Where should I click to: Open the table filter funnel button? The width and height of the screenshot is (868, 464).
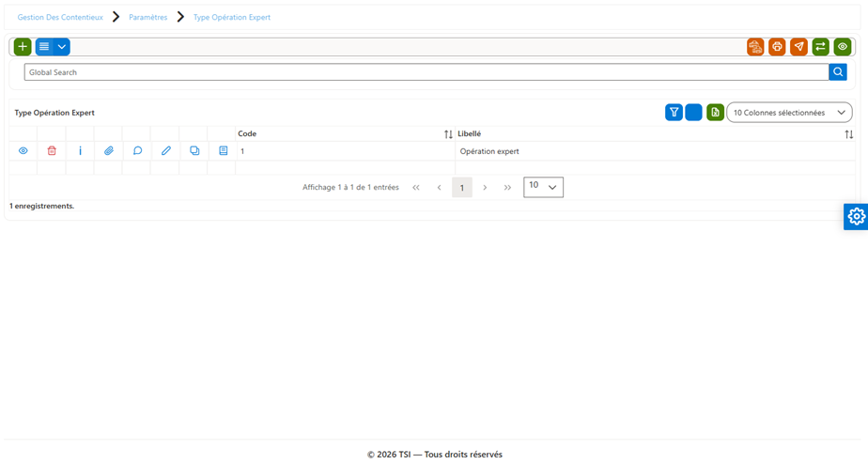tap(674, 113)
